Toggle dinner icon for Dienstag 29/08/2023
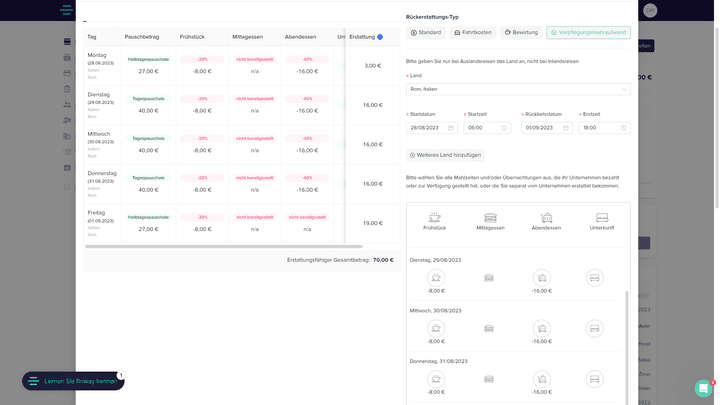 tap(541, 277)
